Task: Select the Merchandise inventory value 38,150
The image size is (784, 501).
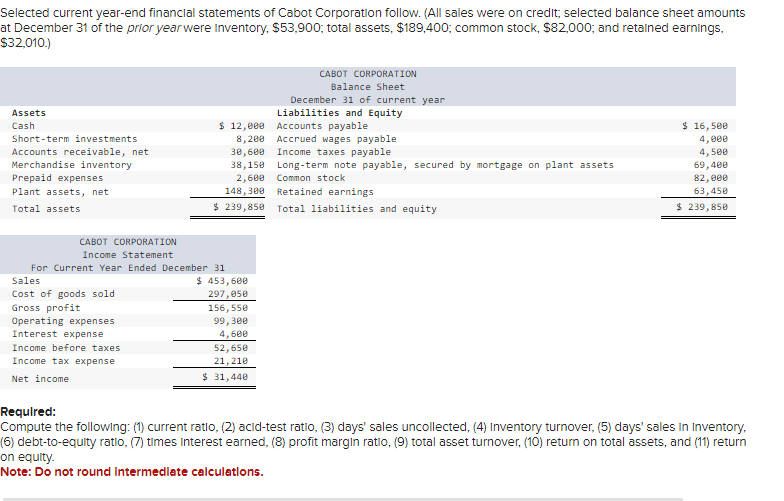Action: [248, 165]
